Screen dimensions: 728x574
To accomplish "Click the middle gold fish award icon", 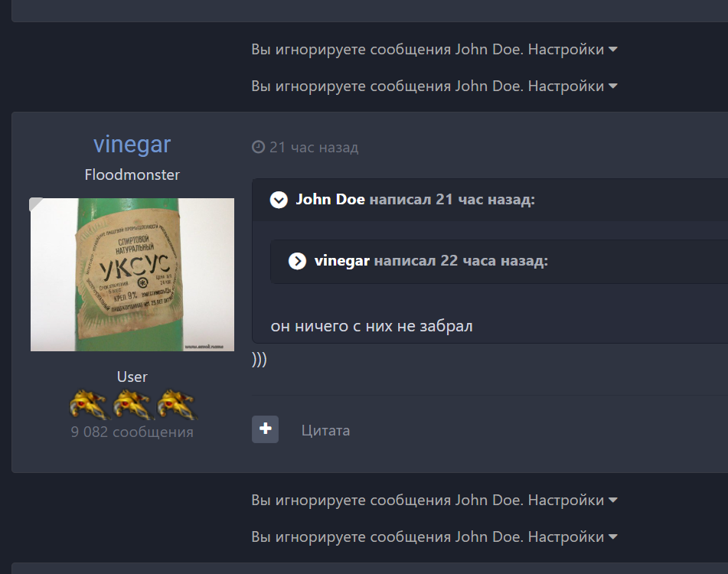I will 132,403.
